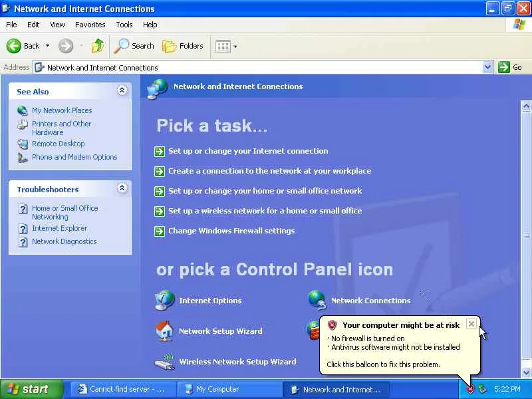Open Home or Small Office Networking troubleshooter

(65, 212)
